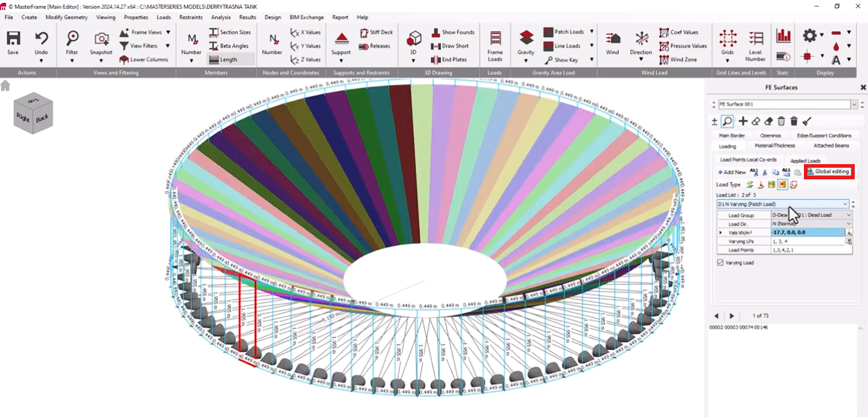Click Add New load button
868x417 pixels.
(x=732, y=172)
